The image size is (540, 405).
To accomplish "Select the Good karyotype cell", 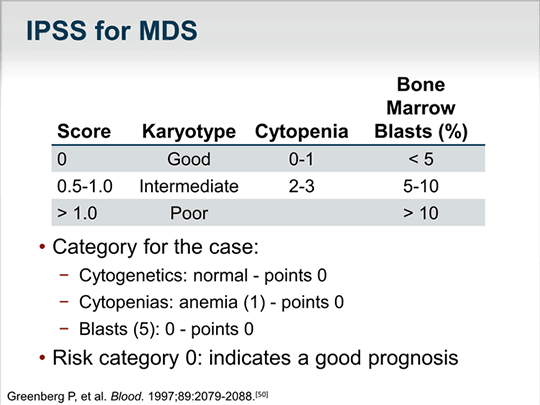I will (189, 159).
